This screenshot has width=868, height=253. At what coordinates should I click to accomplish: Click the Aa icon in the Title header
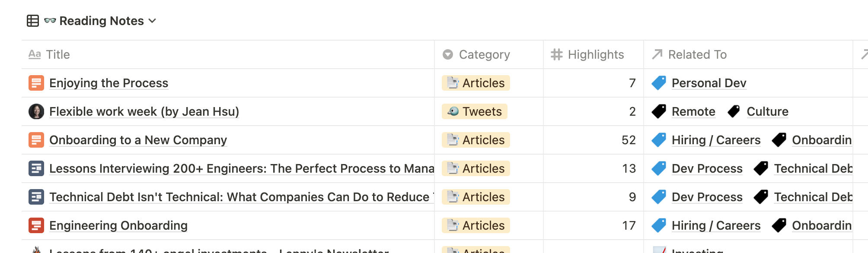coord(35,54)
